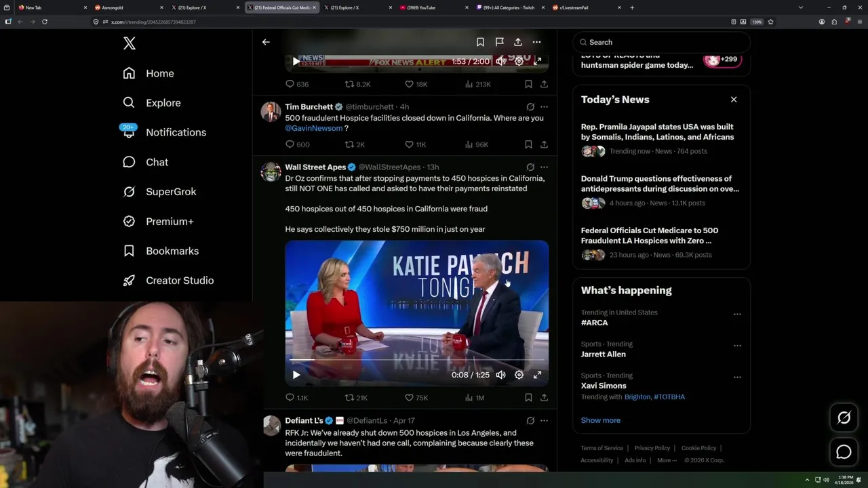Image resolution: width=868 pixels, height=488 pixels.
Task: Fullscreen the Katie Pavlich Tonight video
Action: [537, 375]
